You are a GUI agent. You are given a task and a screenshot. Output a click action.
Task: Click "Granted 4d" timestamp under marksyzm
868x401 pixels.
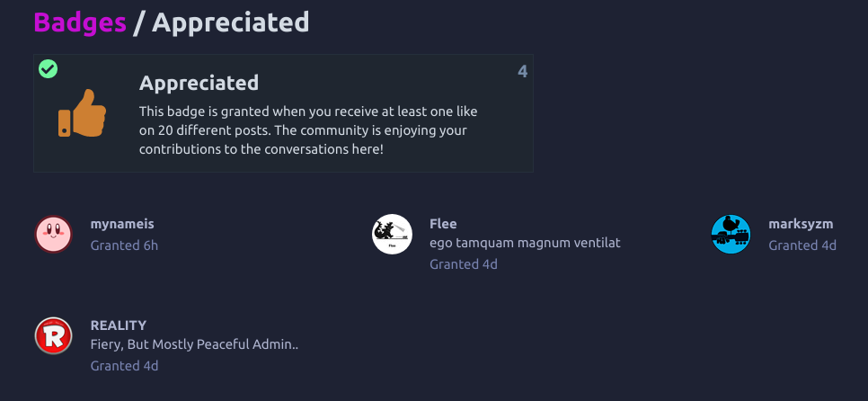point(802,245)
